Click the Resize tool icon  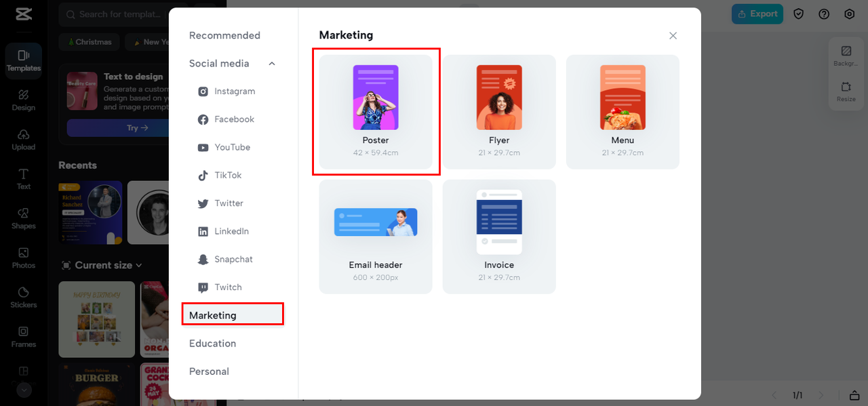click(846, 92)
